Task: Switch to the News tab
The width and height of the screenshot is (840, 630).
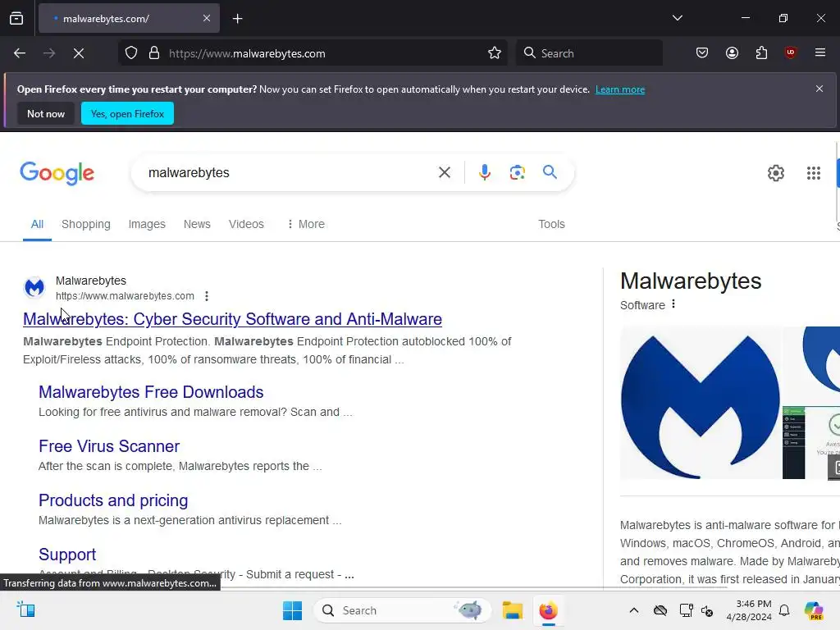Action: pyautogui.click(x=197, y=224)
